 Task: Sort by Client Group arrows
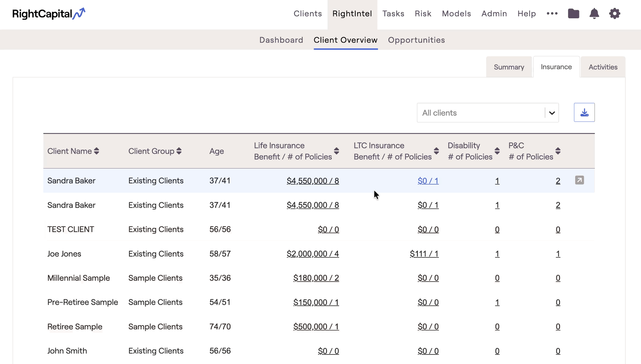coord(179,151)
